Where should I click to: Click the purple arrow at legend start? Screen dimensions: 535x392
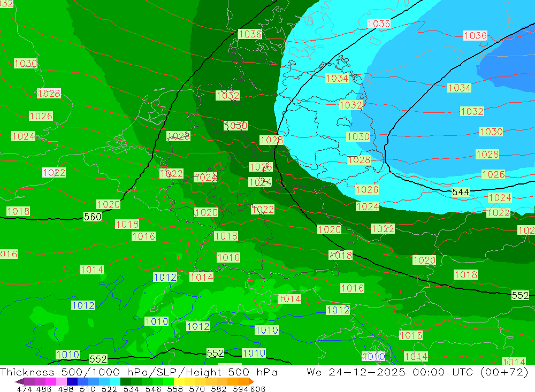[x=19, y=382]
